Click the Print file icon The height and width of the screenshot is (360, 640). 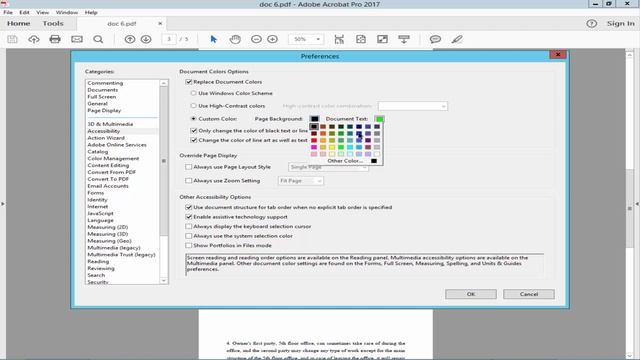[x=55, y=39]
